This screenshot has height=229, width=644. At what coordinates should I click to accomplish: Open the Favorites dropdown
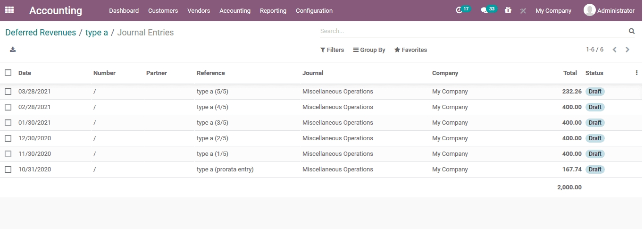[410, 50]
